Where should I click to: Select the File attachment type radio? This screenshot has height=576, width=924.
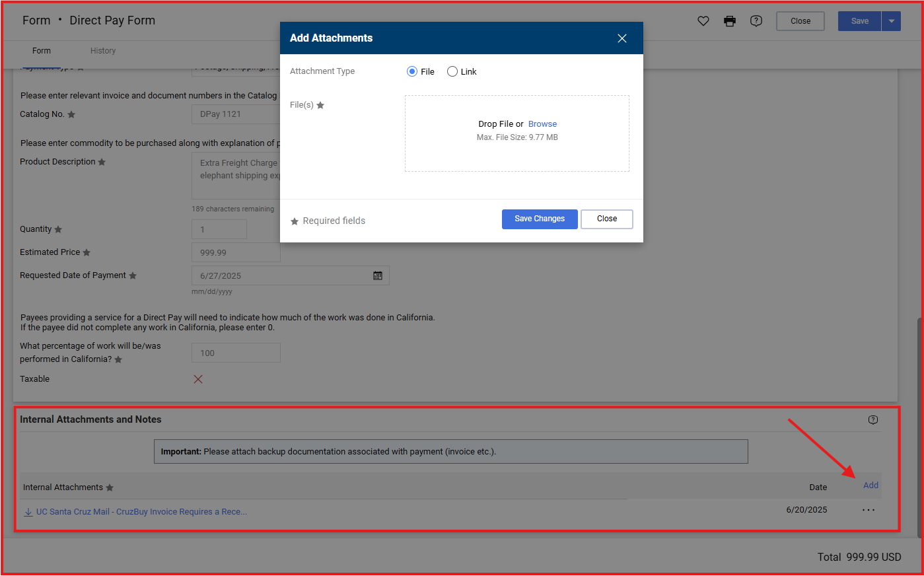pyautogui.click(x=412, y=71)
